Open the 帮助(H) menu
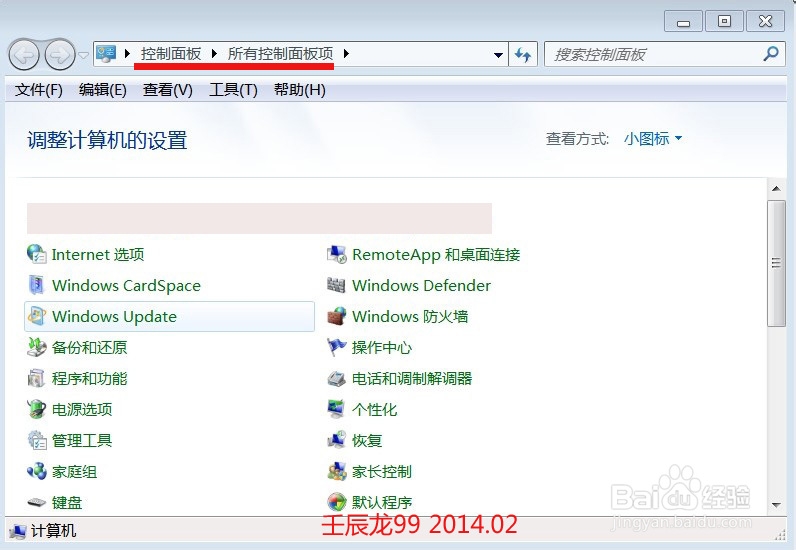 point(300,90)
